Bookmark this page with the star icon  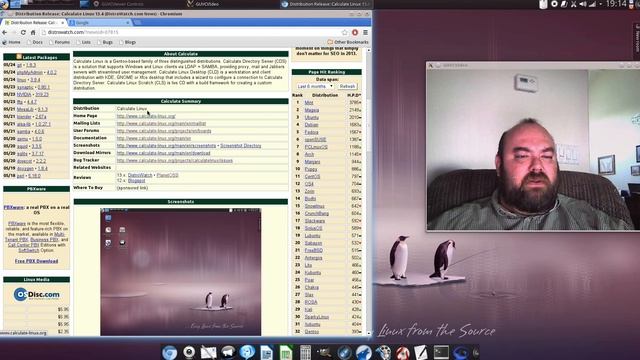click(x=345, y=32)
